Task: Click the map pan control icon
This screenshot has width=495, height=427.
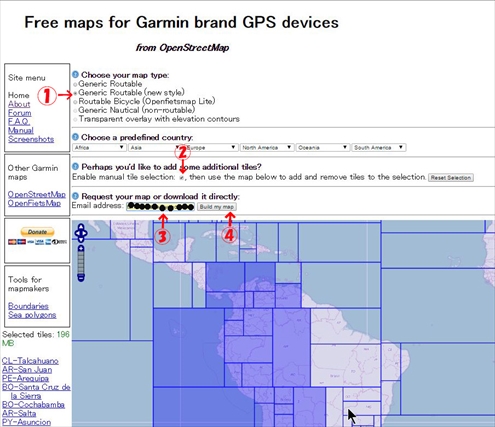Action: (x=81, y=233)
